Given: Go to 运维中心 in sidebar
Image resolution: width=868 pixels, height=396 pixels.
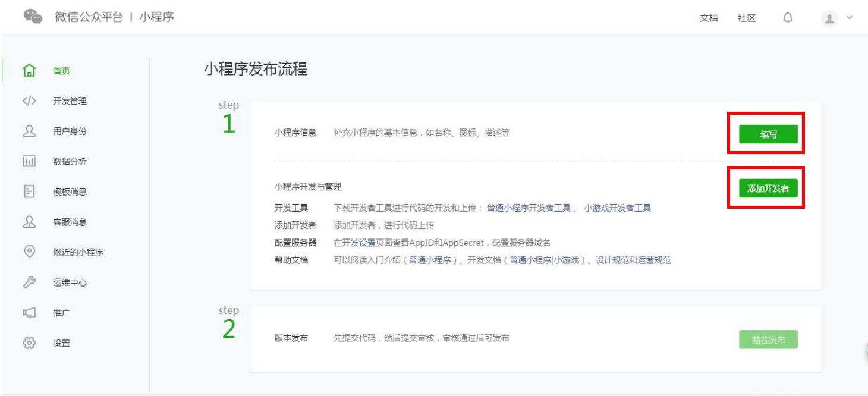Looking at the screenshot, I should click(x=70, y=283).
